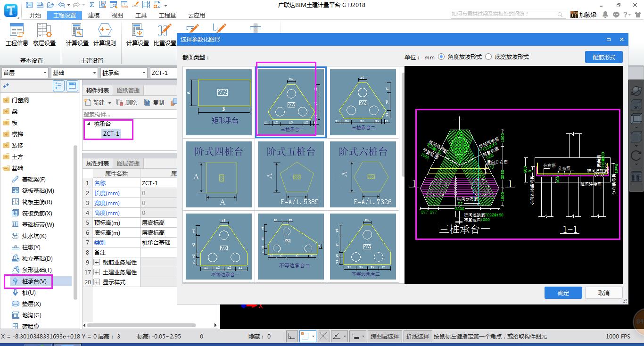Image resolution: width=644 pixels, height=346 pixels.
Task: Open 工程信息 project info icon
Action: click(x=17, y=35)
